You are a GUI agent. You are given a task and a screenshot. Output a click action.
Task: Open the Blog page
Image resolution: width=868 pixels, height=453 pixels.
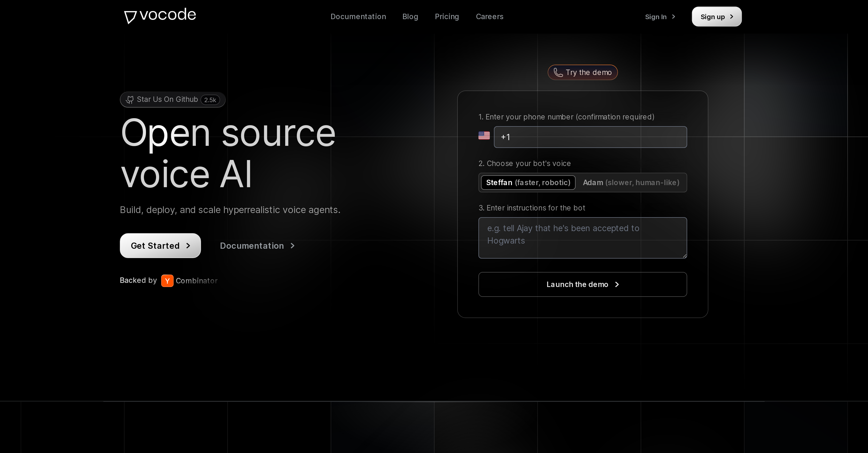(x=410, y=17)
